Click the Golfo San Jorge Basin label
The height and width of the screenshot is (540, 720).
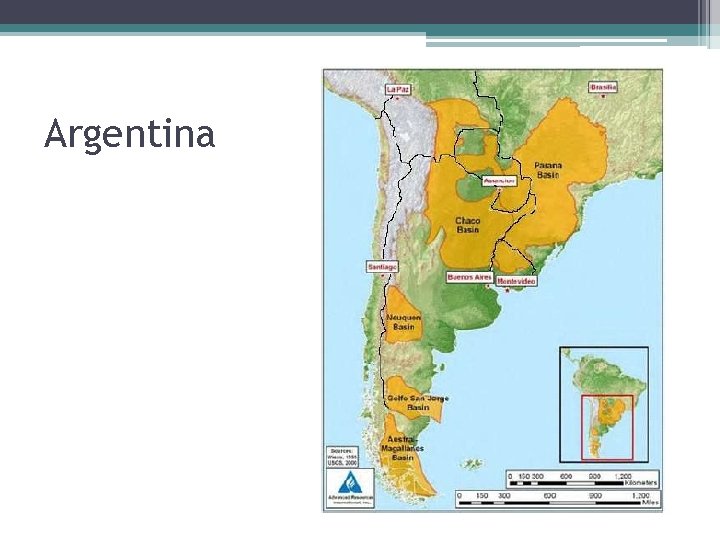point(418,403)
